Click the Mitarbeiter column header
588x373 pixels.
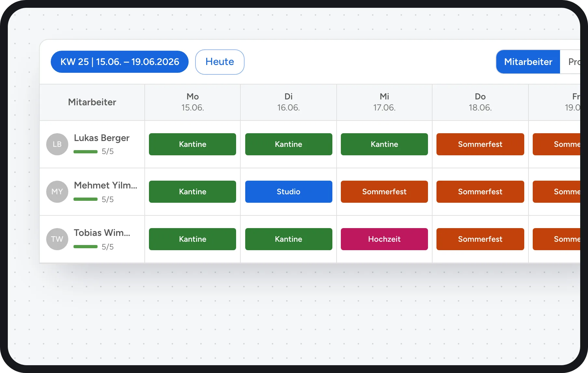(92, 102)
